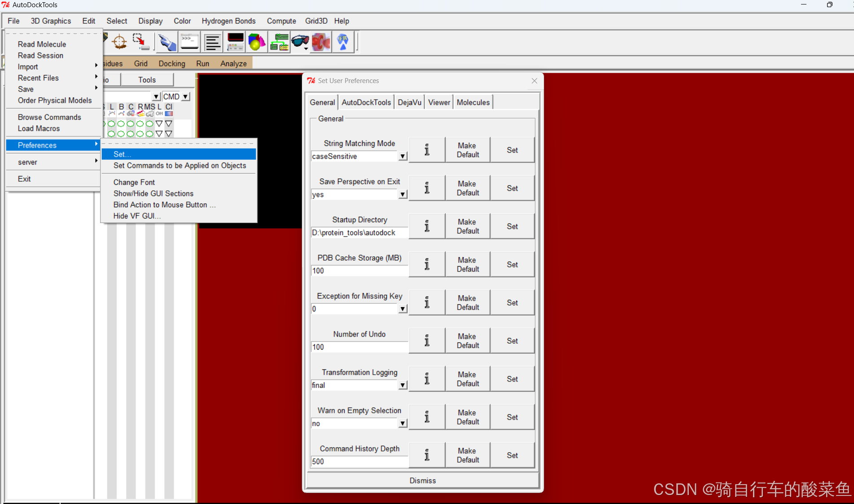Open the Exception for Missing Key dropdown
Screen dimensions: 854x504
[x=403, y=309]
